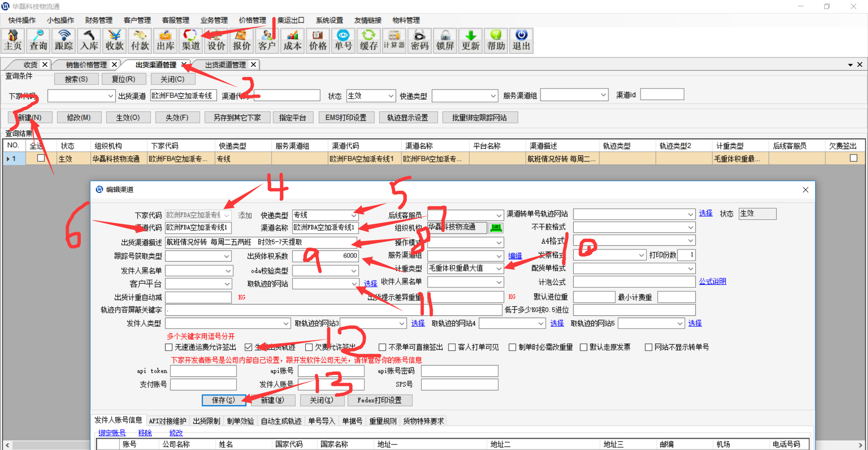
Task: Click the 保存(S) button
Action: coord(223,400)
